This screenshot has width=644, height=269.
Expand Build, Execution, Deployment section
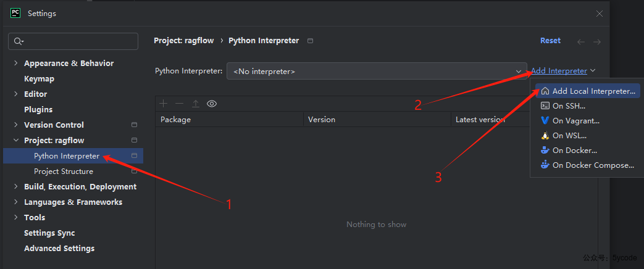pyautogui.click(x=15, y=186)
